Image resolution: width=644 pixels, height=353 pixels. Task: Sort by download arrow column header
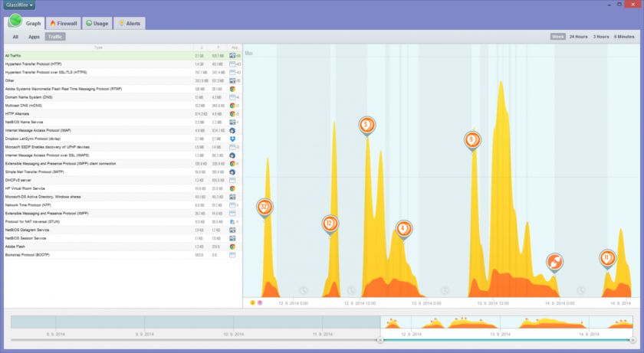click(201, 47)
